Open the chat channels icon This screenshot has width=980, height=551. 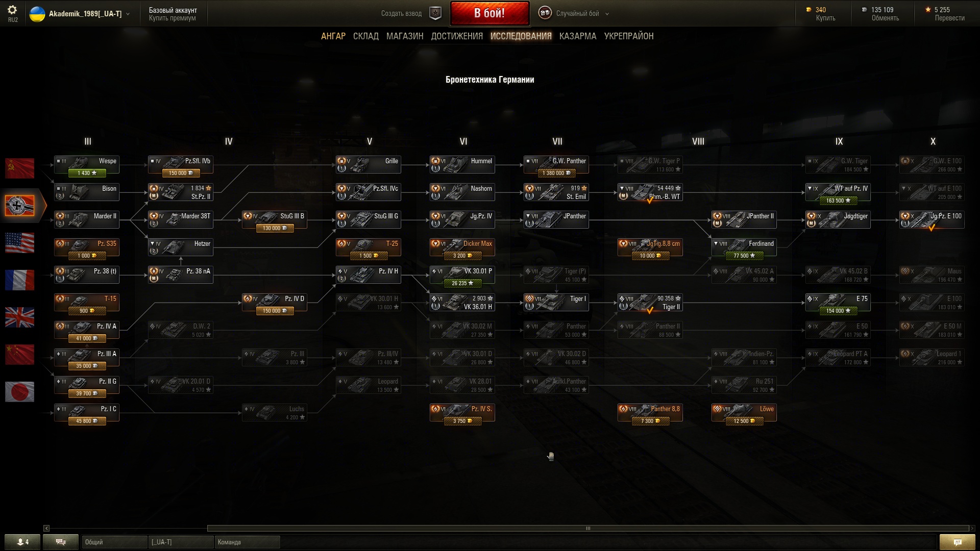[61, 542]
